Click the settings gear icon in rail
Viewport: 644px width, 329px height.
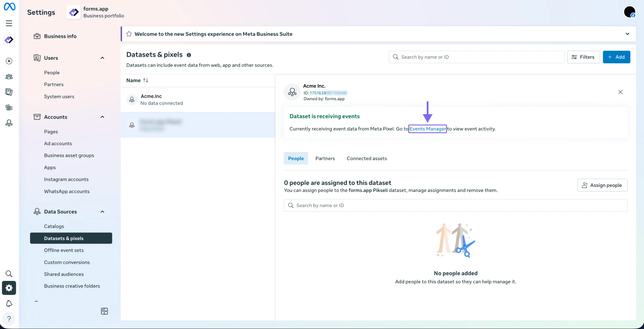point(9,288)
